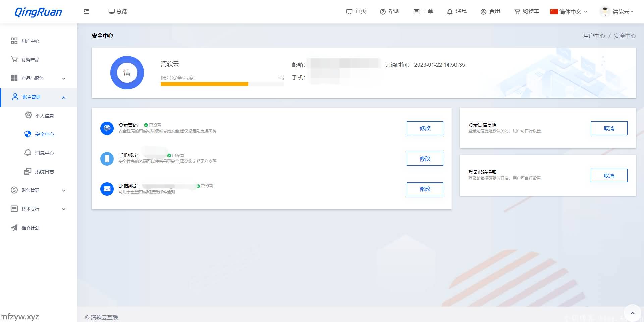The image size is (644, 322).
Task: Open 个人信息 in the sidebar
Action: click(x=44, y=116)
